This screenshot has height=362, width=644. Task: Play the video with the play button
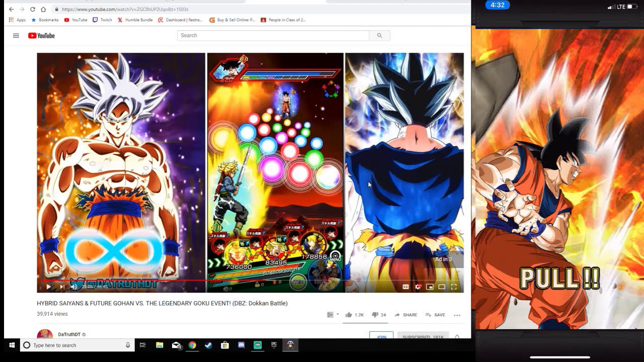click(49, 287)
